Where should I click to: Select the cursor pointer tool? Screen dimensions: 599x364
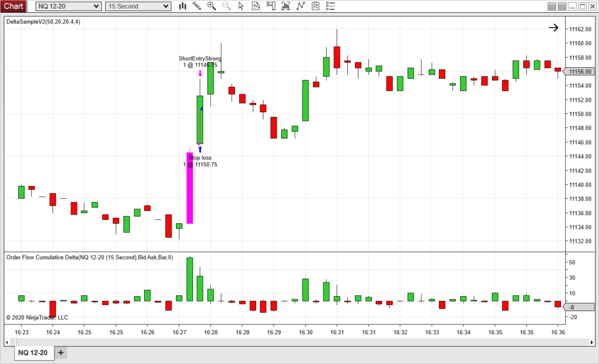[241, 6]
